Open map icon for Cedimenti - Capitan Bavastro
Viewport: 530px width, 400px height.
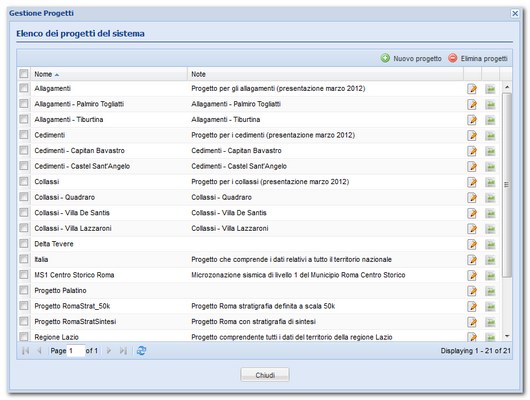coord(490,151)
